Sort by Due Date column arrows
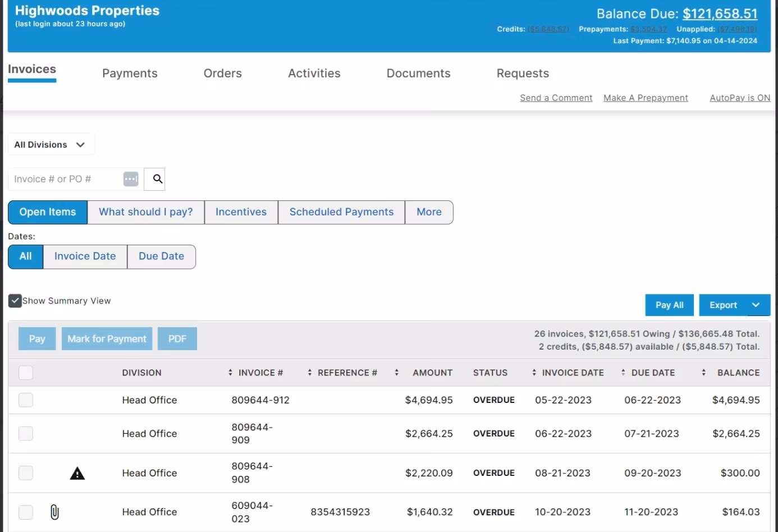Image resolution: width=778 pixels, height=532 pixels. pos(623,373)
